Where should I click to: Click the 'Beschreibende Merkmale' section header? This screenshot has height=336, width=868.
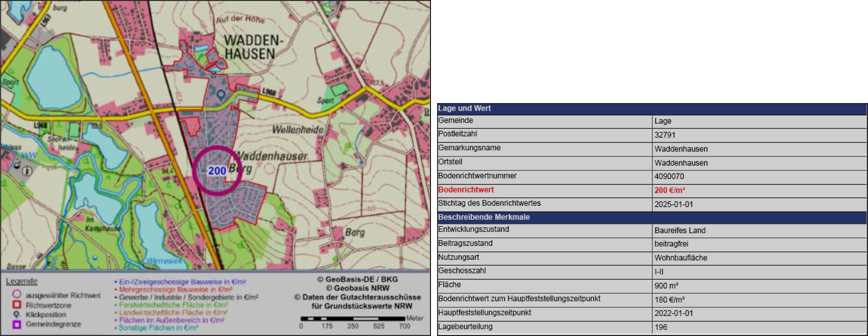(x=484, y=217)
